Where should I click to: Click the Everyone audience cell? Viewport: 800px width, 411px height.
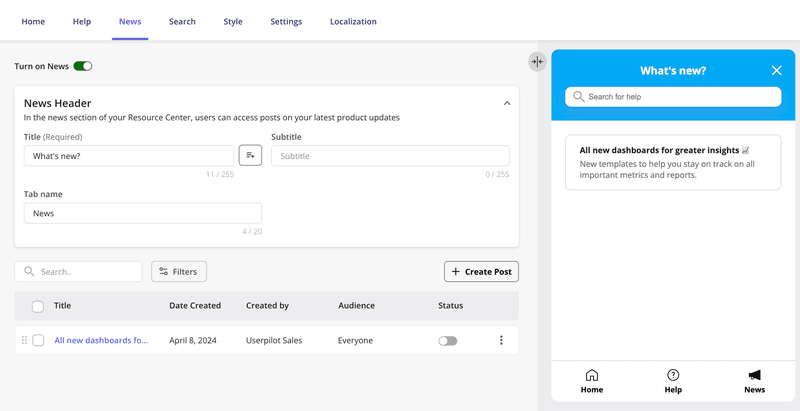(x=355, y=340)
